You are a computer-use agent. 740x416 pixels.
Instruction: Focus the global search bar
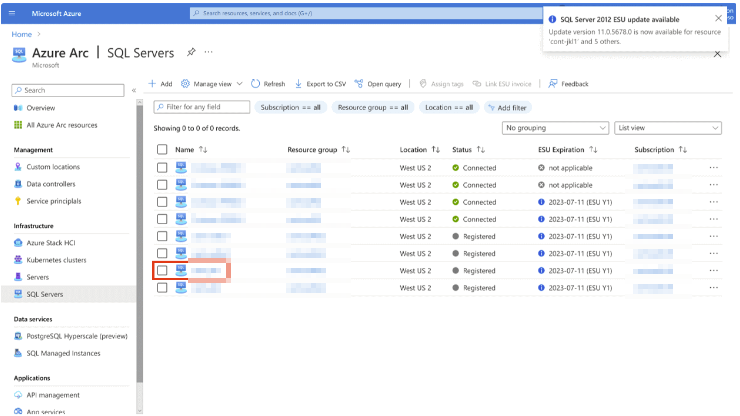(x=366, y=13)
